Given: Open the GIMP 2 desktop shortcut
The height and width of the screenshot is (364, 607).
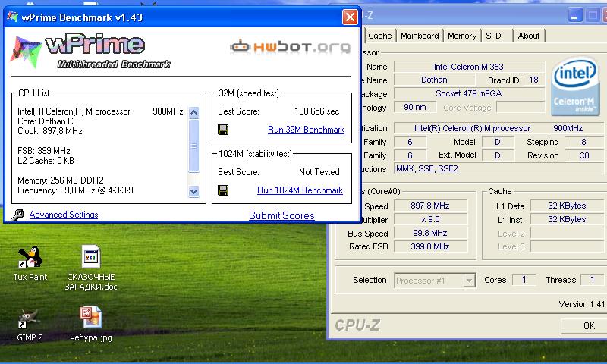Looking at the screenshot, I should click(30, 325).
